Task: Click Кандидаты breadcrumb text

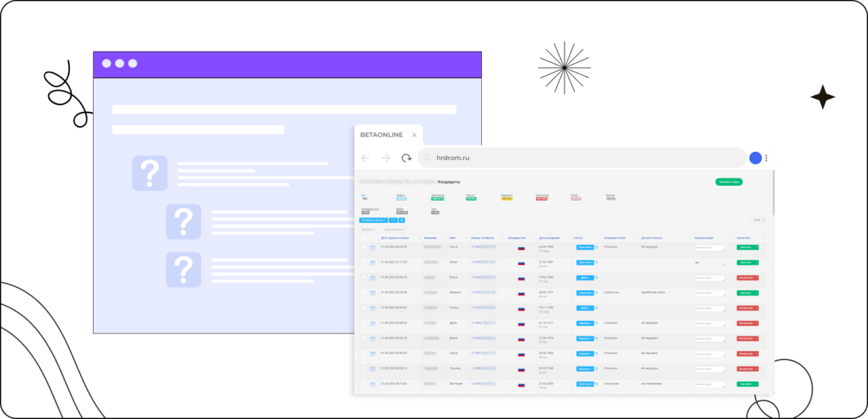Action: (449, 181)
